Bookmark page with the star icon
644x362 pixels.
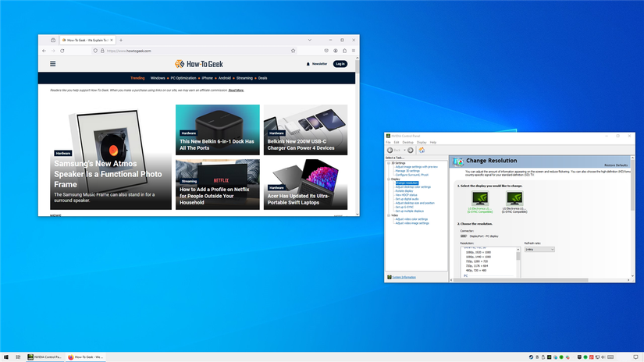(x=293, y=51)
